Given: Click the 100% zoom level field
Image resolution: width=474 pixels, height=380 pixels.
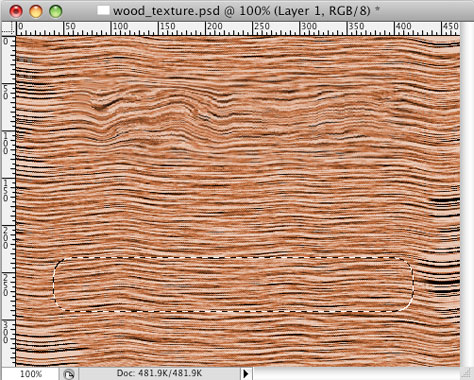Looking at the screenshot, I should (x=31, y=374).
